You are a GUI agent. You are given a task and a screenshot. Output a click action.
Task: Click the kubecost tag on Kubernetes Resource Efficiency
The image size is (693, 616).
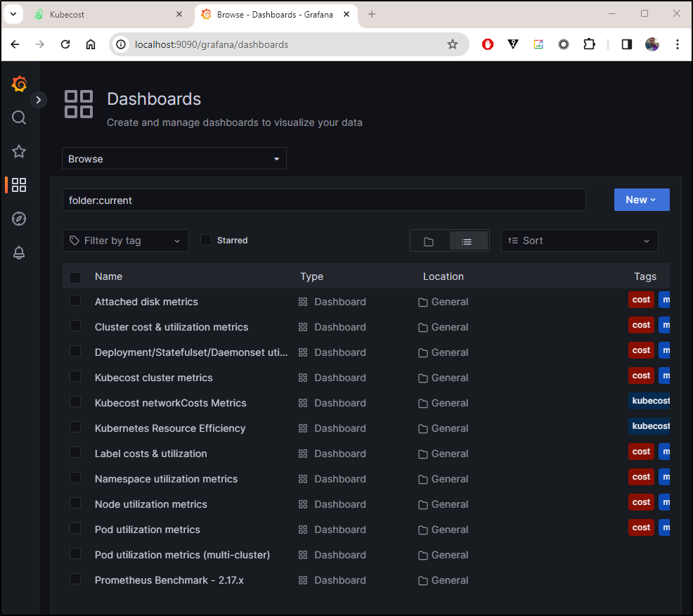pyautogui.click(x=649, y=426)
